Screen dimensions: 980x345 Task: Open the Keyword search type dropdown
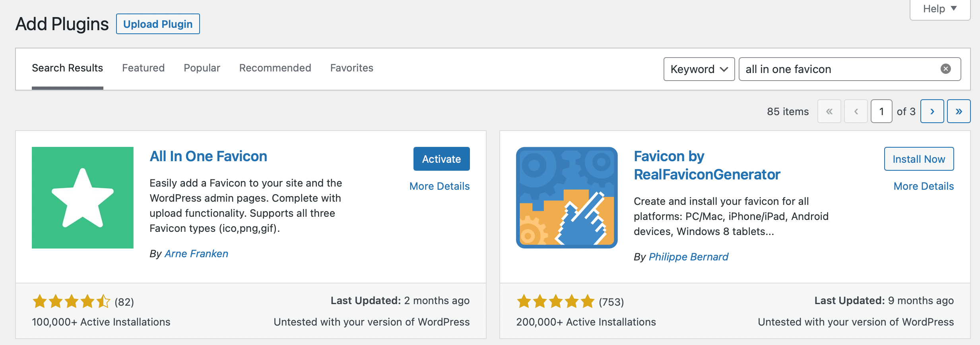coord(699,69)
